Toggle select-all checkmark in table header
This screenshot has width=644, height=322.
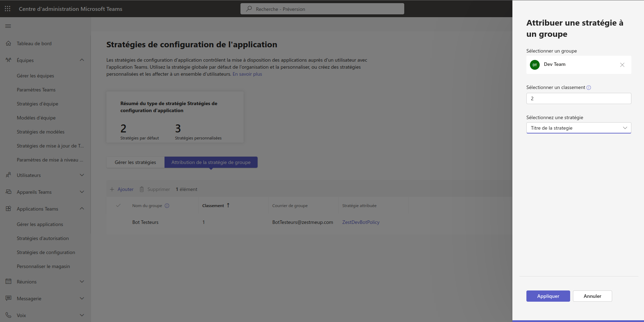(118, 206)
